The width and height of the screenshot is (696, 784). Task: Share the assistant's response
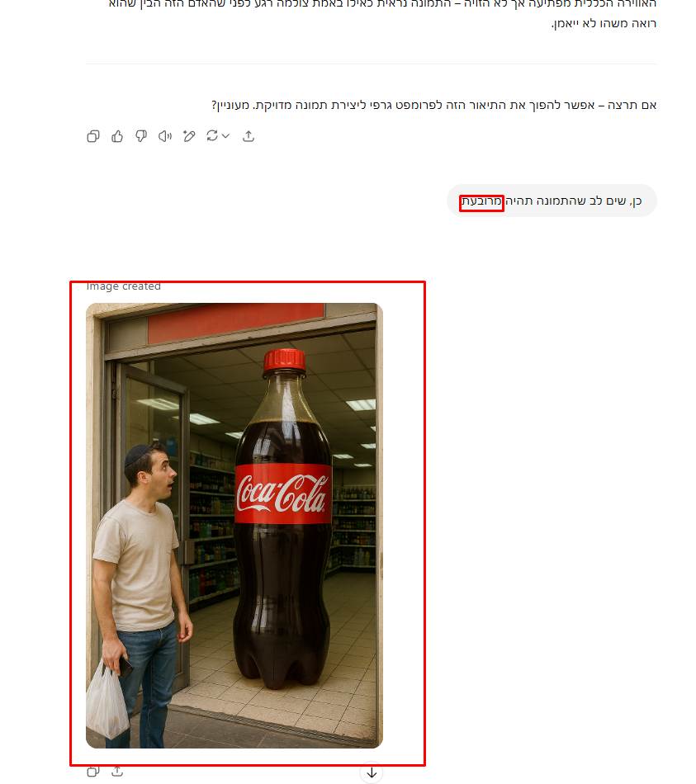pyautogui.click(x=249, y=136)
